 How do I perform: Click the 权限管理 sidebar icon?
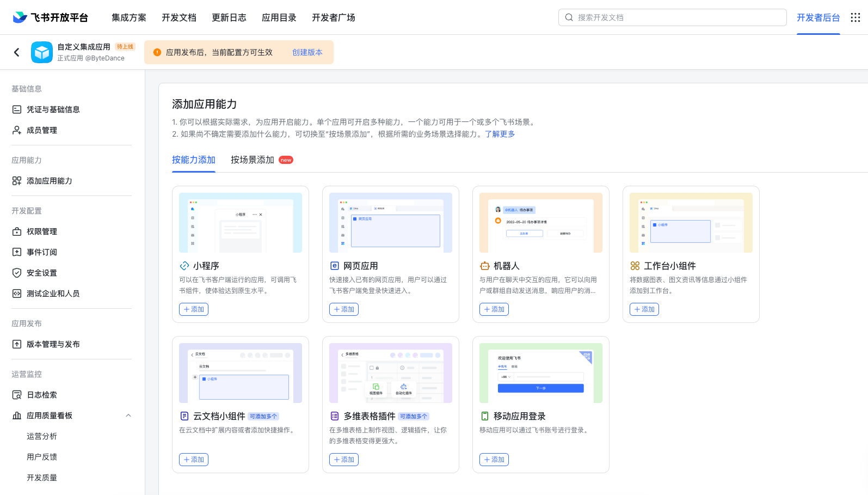[x=17, y=231]
